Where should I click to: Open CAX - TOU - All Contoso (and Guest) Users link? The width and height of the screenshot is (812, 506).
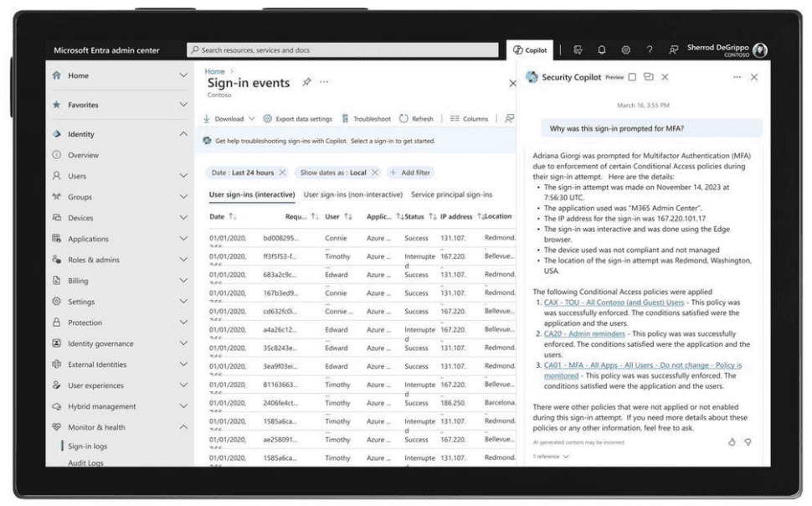click(614, 302)
